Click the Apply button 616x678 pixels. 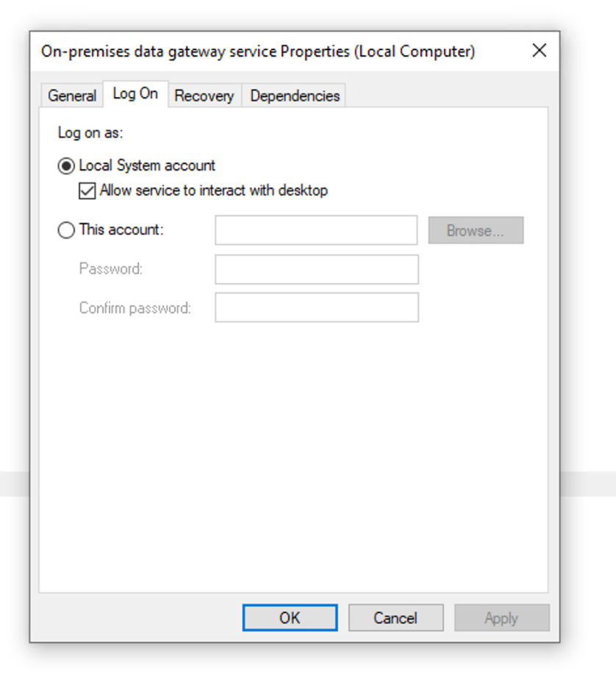pos(501,618)
